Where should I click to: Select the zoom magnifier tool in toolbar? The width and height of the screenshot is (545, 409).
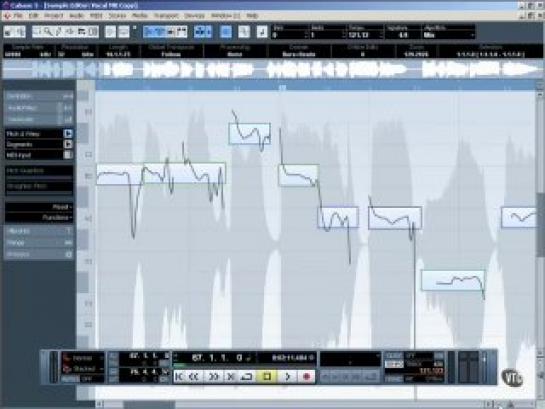pyautogui.click(x=48, y=32)
